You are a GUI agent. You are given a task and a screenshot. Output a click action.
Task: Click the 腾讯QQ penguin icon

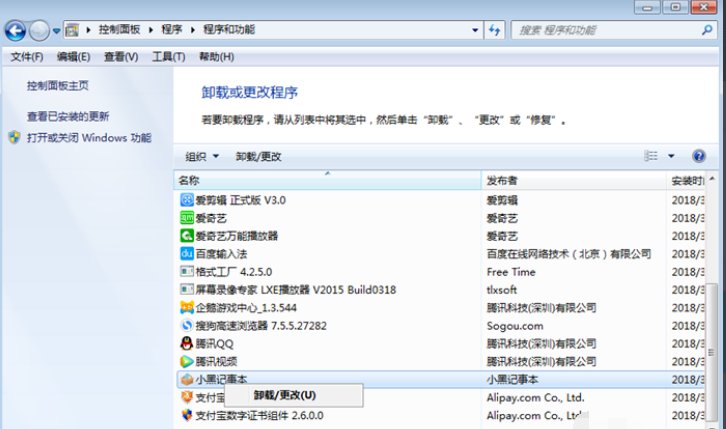(187, 343)
